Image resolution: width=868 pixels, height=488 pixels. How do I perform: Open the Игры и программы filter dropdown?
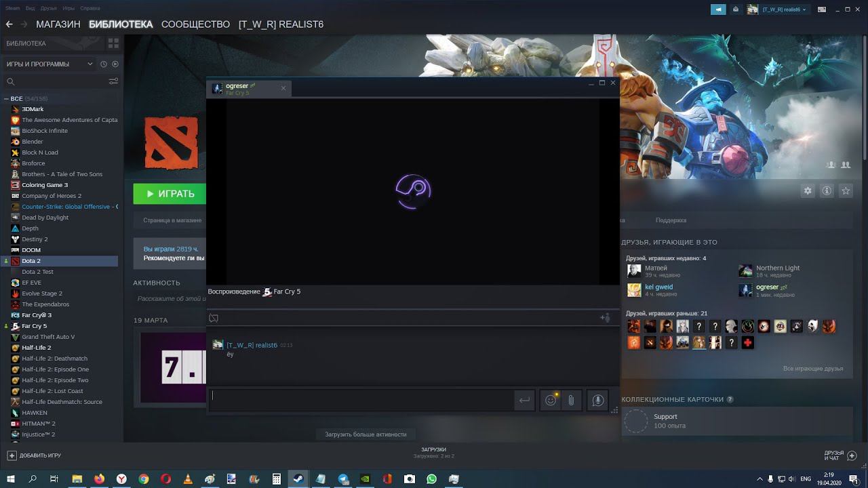click(x=50, y=64)
